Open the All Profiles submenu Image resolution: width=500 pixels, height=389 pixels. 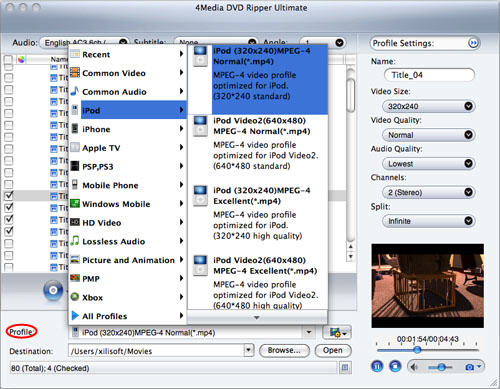(x=128, y=316)
